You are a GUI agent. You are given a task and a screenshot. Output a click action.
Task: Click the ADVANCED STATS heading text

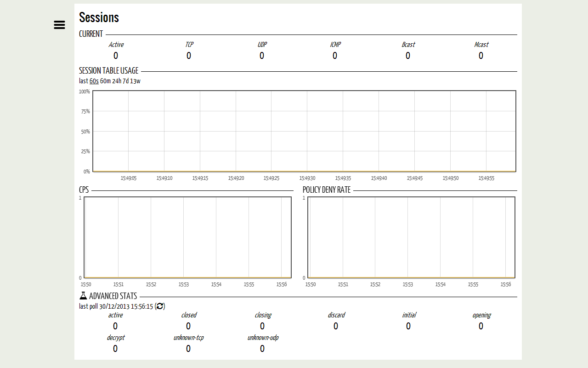tap(113, 296)
